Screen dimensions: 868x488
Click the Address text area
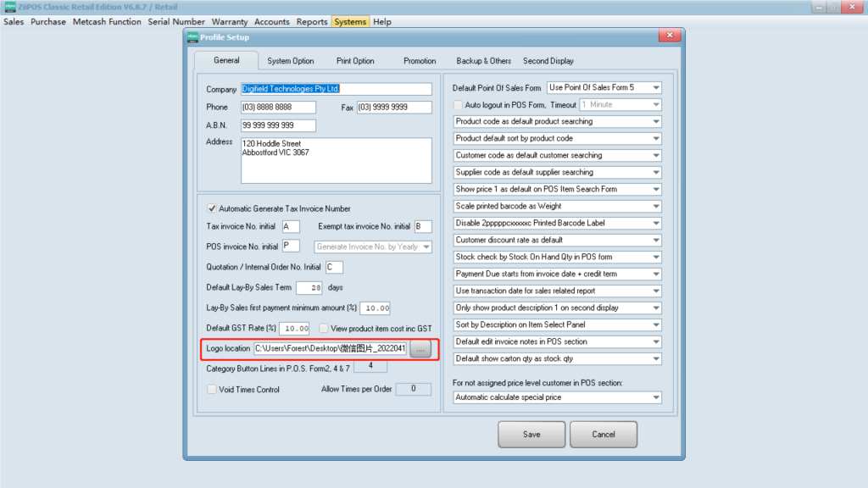click(336, 160)
